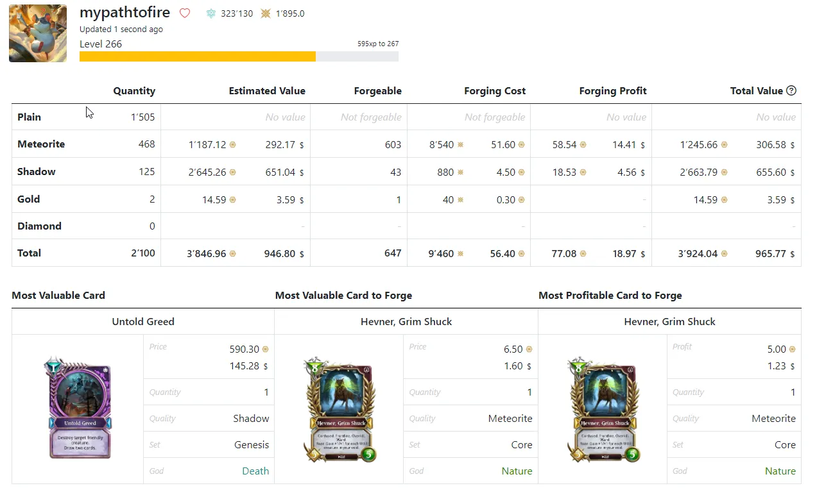Click the flux icon beside Meteorite forging cost 8'540
Screen dimensions: 817x504
[x=460, y=145]
